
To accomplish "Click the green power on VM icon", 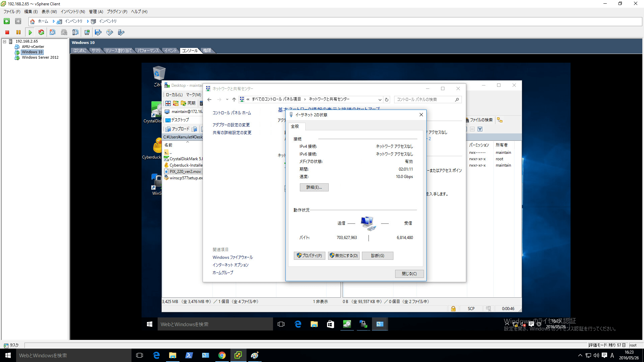I will pos(30,33).
